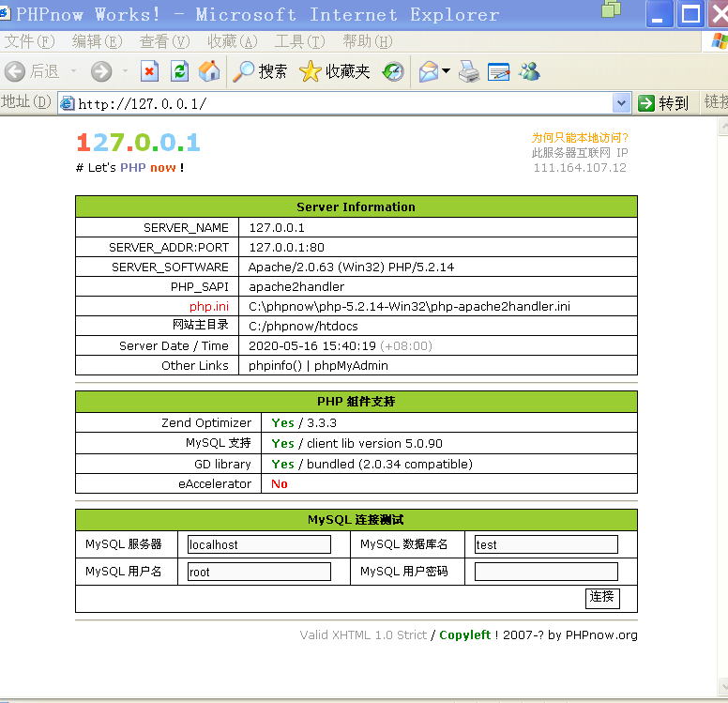Open the 工具(T) menu

(300, 41)
